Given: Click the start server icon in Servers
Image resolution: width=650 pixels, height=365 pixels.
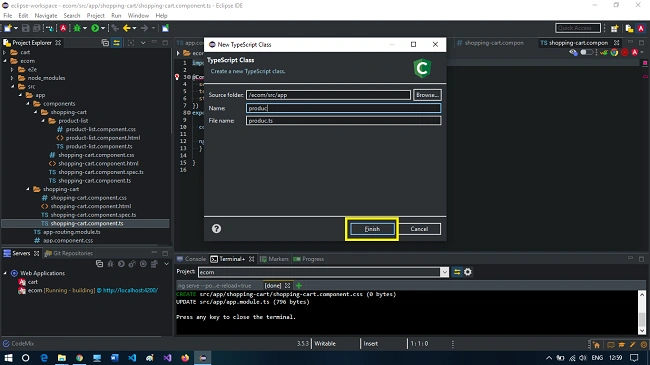Looking at the screenshot, I should pyautogui.click(x=121, y=264).
